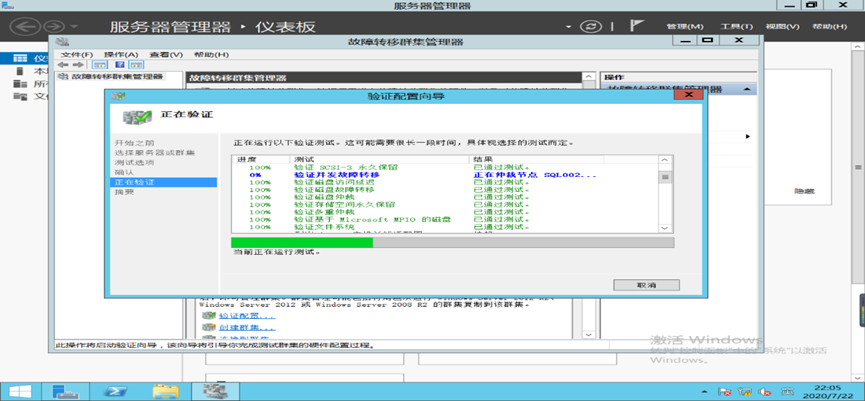Refresh the Server Manager dashboard

tap(590, 26)
